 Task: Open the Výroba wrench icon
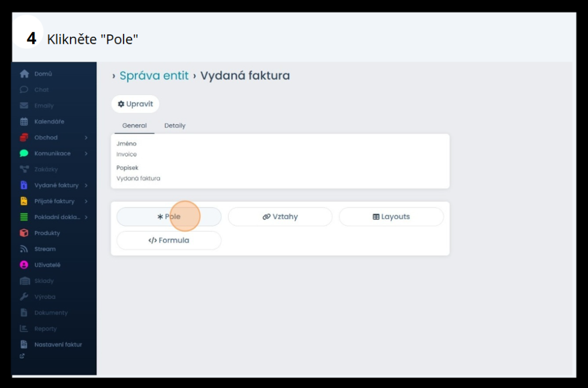coord(24,297)
